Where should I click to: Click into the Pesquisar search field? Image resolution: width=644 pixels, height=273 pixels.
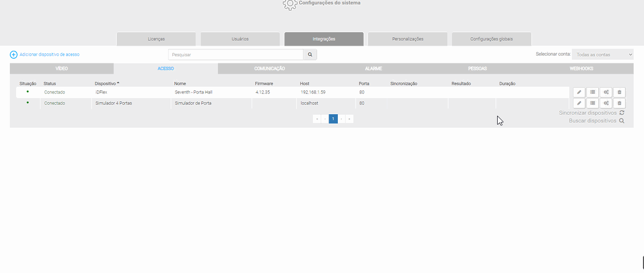click(236, 54)
